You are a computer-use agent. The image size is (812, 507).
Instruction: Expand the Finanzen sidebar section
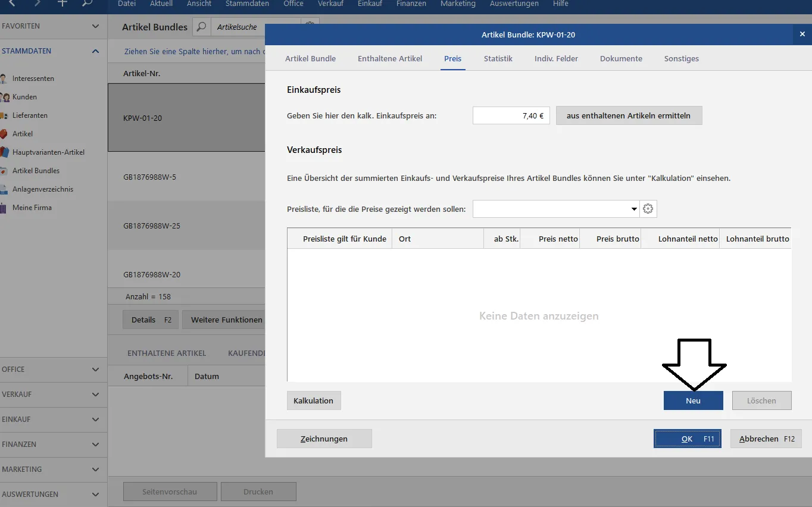pos(95,445)
